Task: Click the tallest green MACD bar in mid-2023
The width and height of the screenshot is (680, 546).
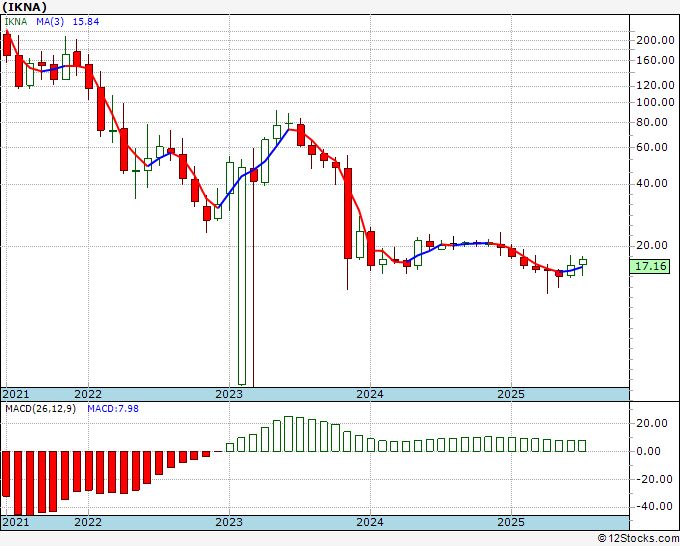Action: (288, 434)
